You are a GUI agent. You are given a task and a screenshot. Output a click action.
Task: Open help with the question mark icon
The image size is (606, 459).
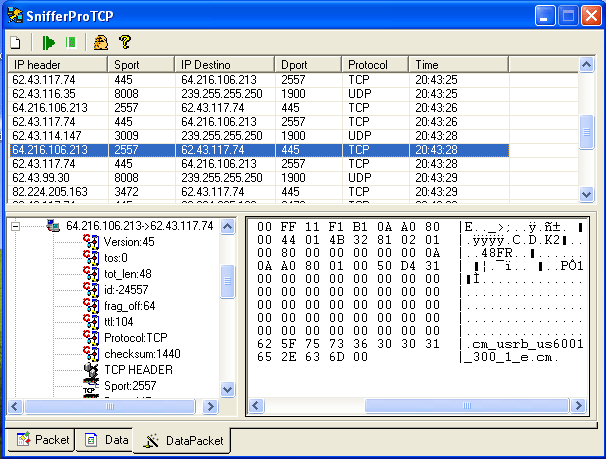125,42
